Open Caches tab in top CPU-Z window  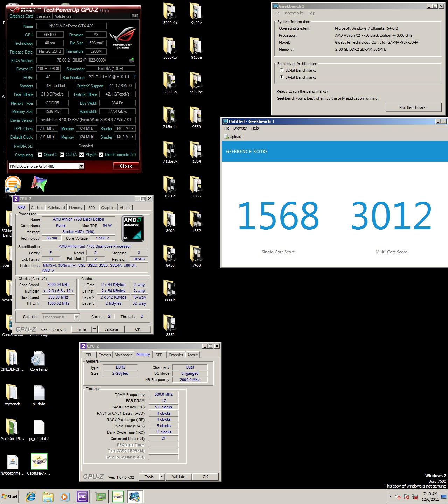[37, 208]
